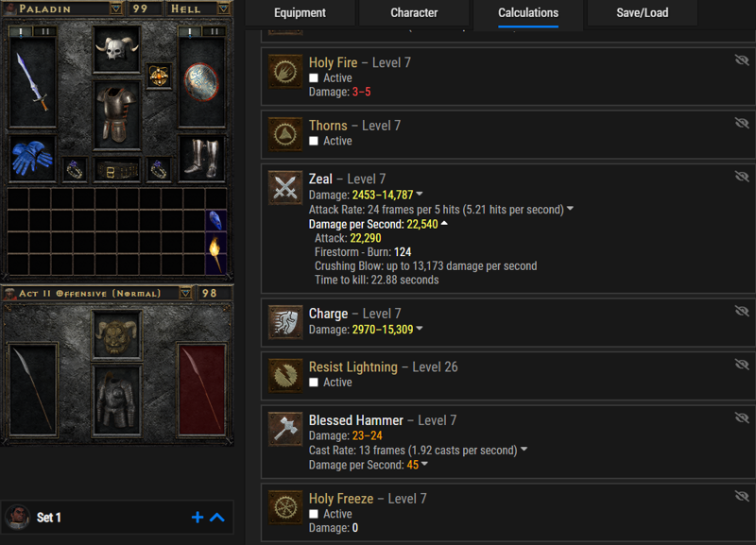Image resolution: width=756 pixels, height=545 pixels.
Task: Click the boots equipment slot
Action: [x=201, y=158]
